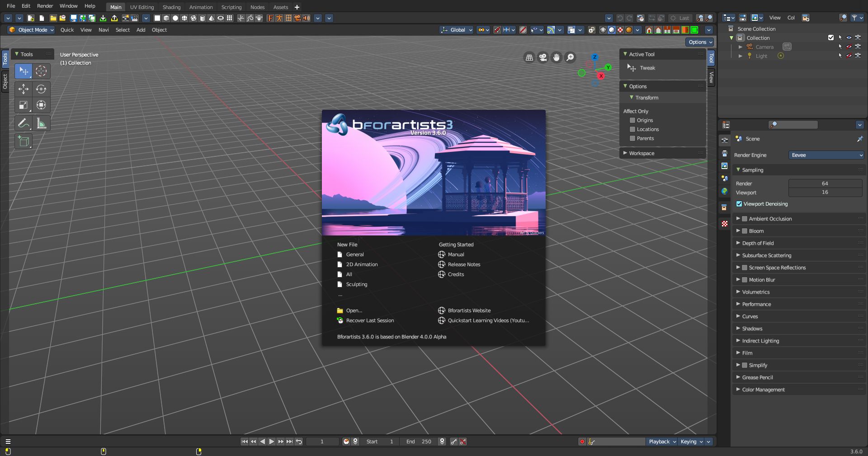Viewport: 868px width, 456px height.
Task: Click the Options button in viewport
Action: pos(700,42)
